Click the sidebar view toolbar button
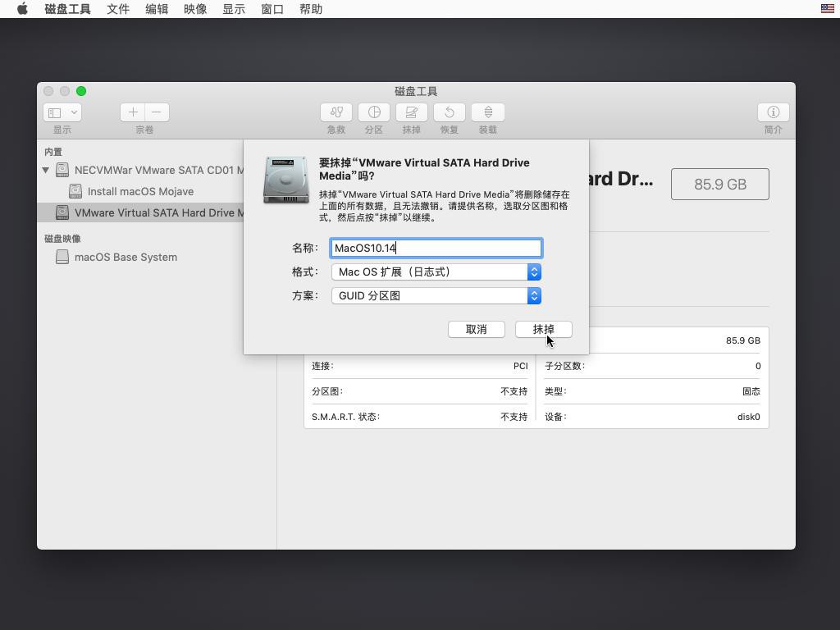 click(x=55, y=112)
